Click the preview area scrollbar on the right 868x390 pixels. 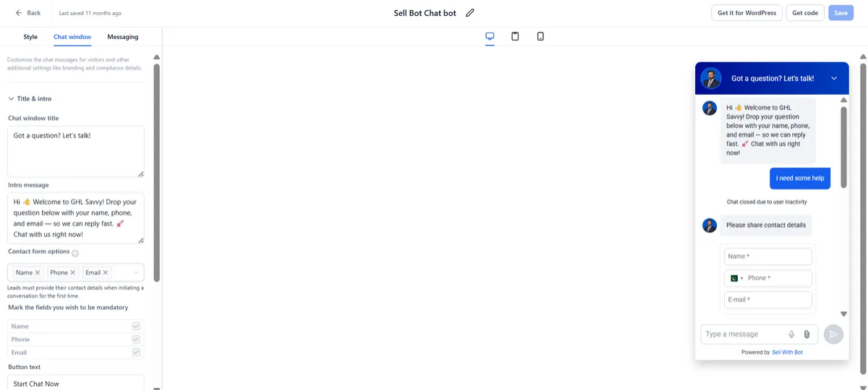pos(863,217)
